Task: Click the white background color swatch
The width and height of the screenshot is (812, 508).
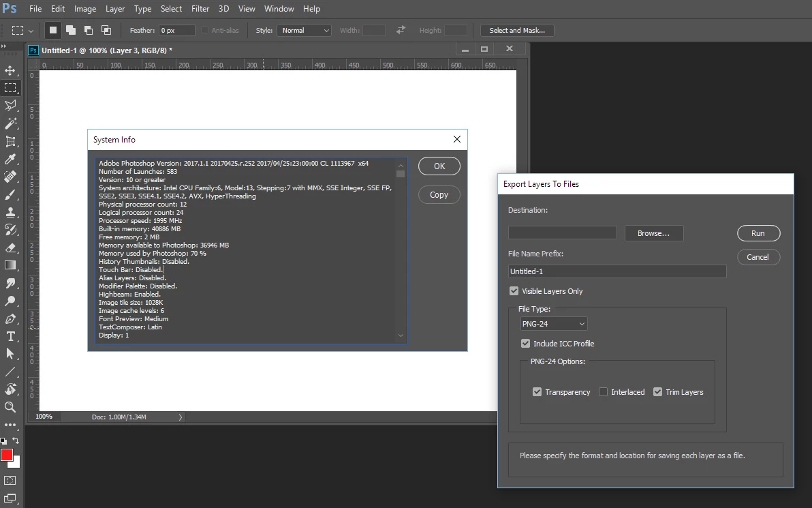Action: pyautogui.click(x=16, y=464)
